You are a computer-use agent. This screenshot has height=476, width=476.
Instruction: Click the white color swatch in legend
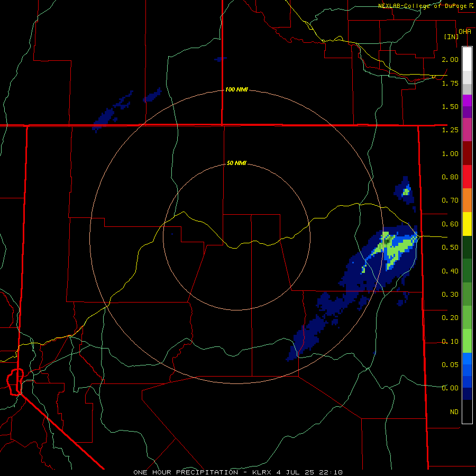[x=467, y=59]
